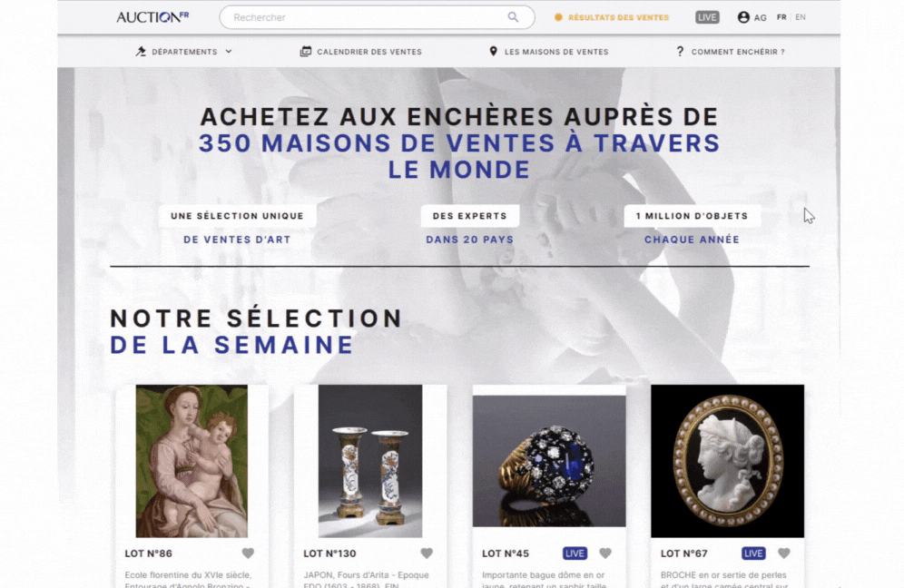Open the user account AG icon
The width and height of the screenshot is (904, 588).
pos(743,17)
